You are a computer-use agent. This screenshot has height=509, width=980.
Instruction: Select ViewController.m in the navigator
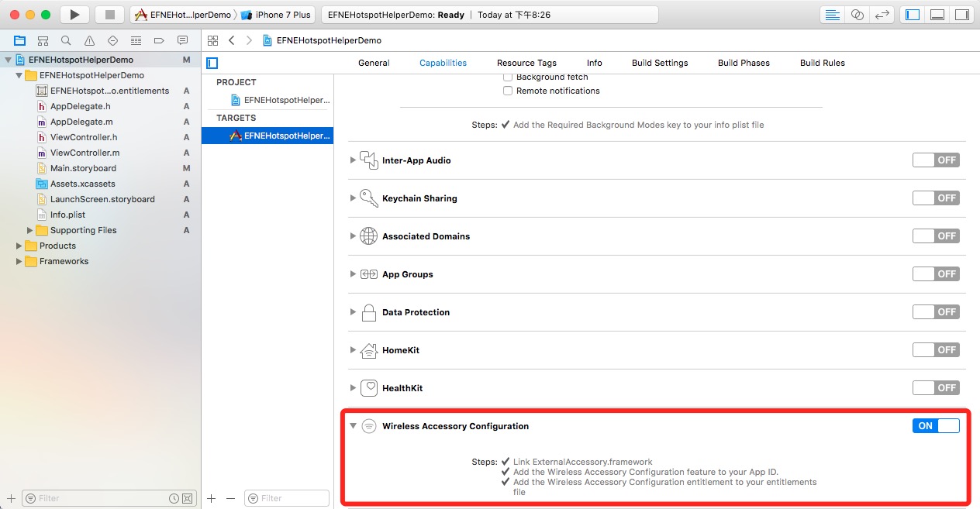pos(85,153)
